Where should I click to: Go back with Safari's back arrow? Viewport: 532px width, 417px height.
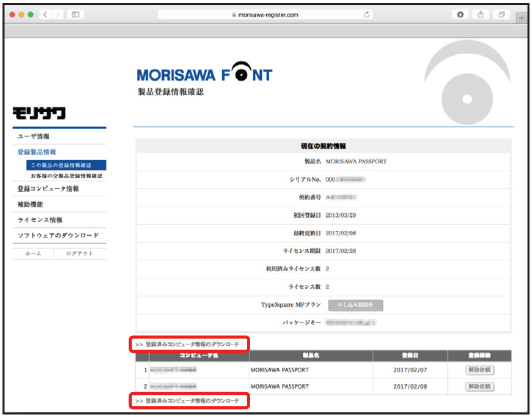coord(45,15)
